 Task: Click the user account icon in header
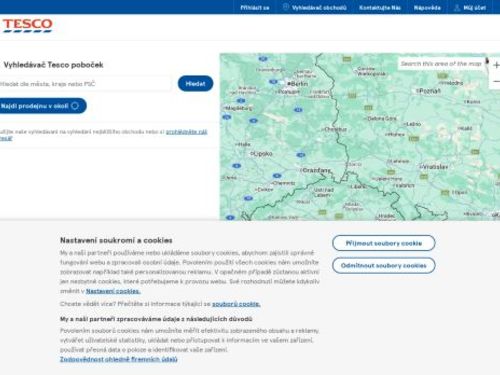coord(457,7)
